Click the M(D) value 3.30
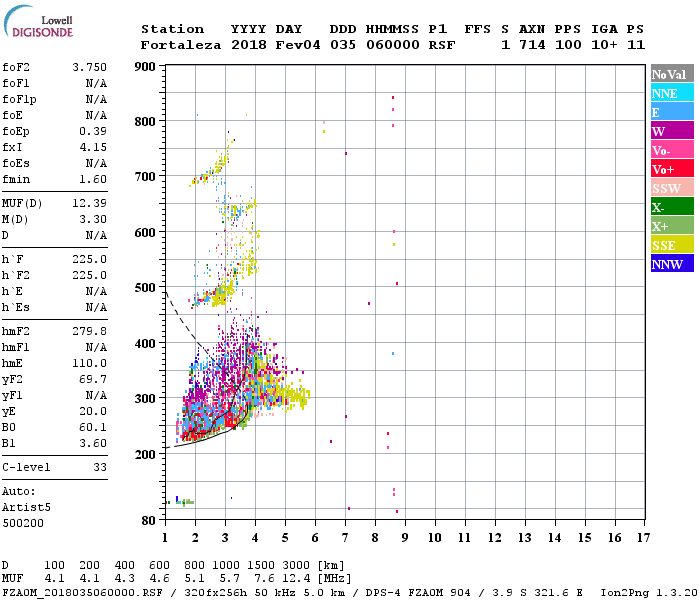 click(x=93, y=219)
